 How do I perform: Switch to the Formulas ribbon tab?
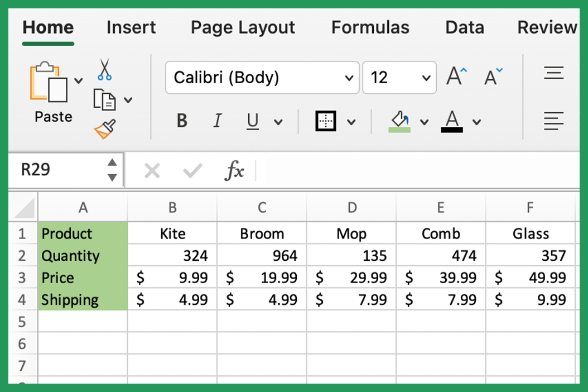[370, 27]
